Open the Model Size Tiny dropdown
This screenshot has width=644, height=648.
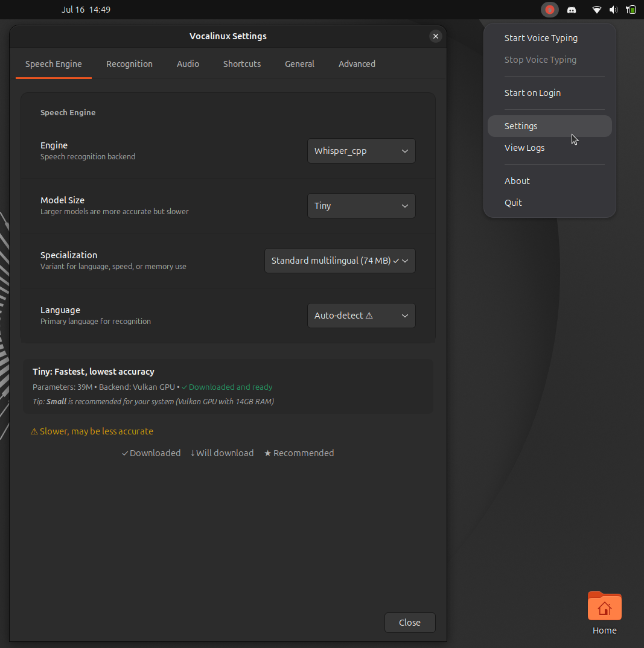coord(362,206)
